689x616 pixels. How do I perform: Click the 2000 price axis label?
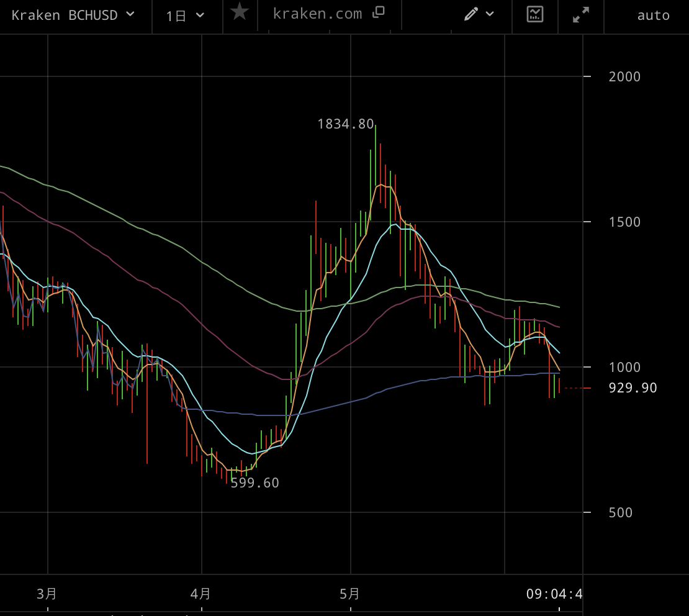tap(624, 77)
